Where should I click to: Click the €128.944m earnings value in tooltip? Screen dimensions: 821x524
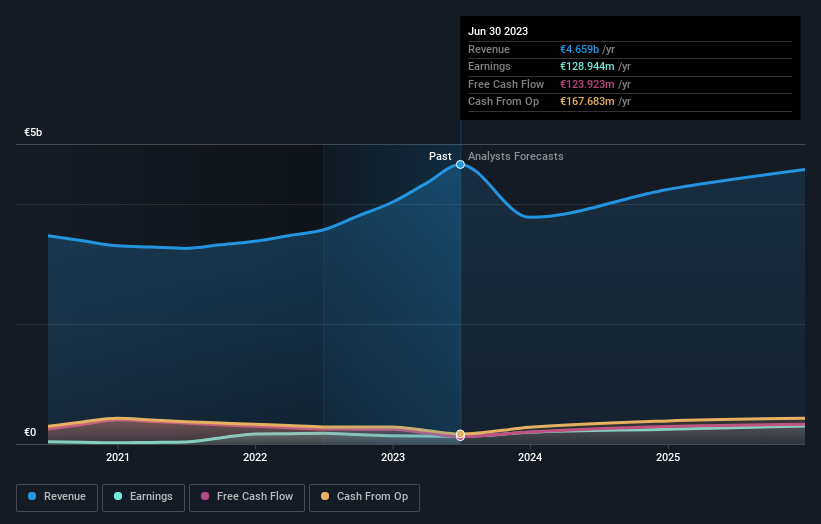coord(587,66)
